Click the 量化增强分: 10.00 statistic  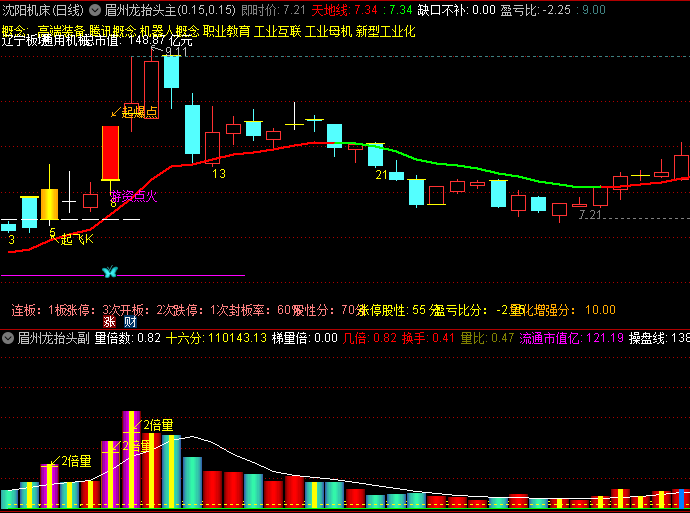[x=563, y=310]
